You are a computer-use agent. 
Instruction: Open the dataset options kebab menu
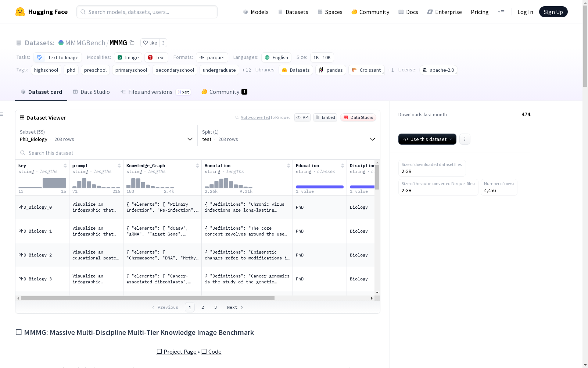click(465, 139)
